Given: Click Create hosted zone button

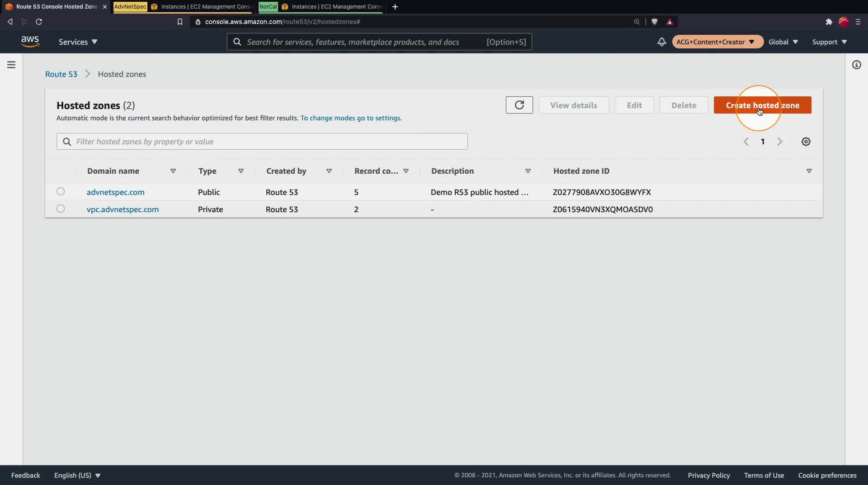Looking at the screenshot, I should [762, 105].
